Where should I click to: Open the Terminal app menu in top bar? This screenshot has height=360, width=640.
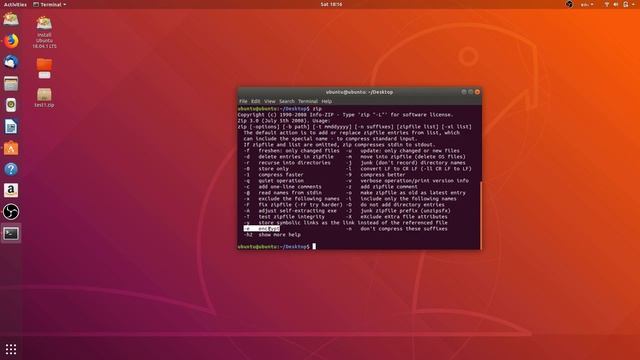(50, 4)
